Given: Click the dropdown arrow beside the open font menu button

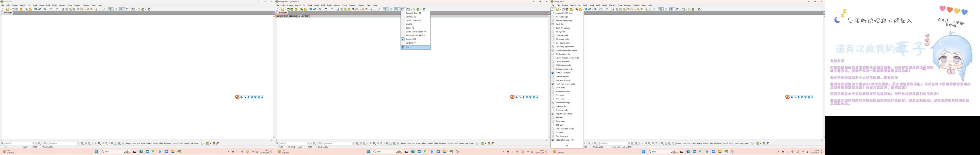Looking at the screenshot, I should (x=405, y=9).
